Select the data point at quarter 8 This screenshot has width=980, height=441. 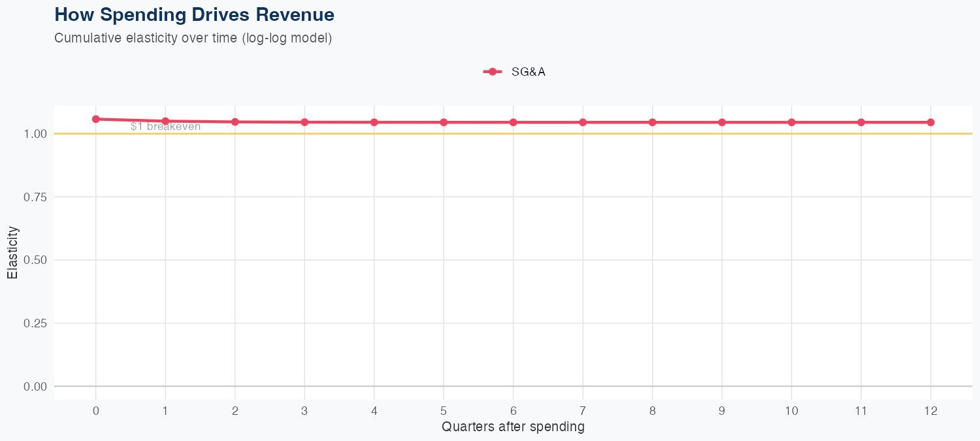(653, 122)
